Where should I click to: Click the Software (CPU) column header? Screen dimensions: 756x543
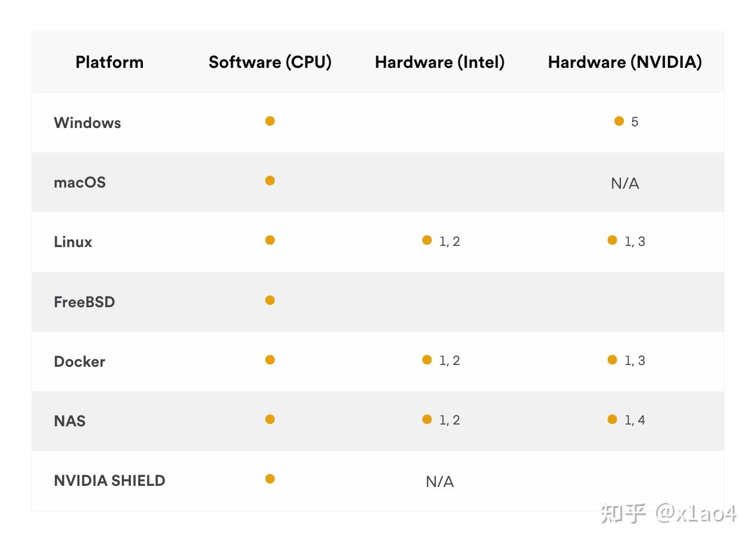pyautogui.click(x=270, y=62)
